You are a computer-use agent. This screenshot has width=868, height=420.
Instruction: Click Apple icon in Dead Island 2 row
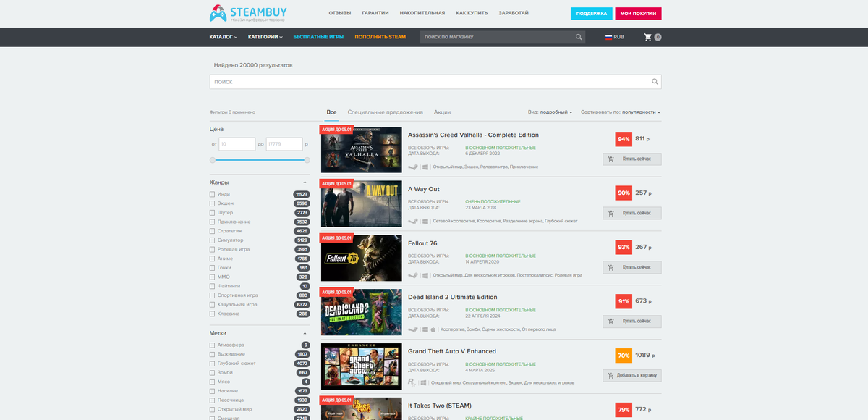pyautogui.click(x=433, y=329)
